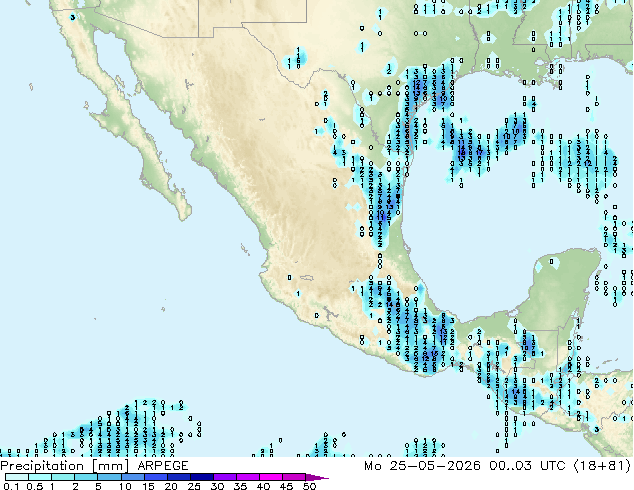Click the "00..03 UTC" time text
This screenshot has width=634, height=490.
coord(527,466)
